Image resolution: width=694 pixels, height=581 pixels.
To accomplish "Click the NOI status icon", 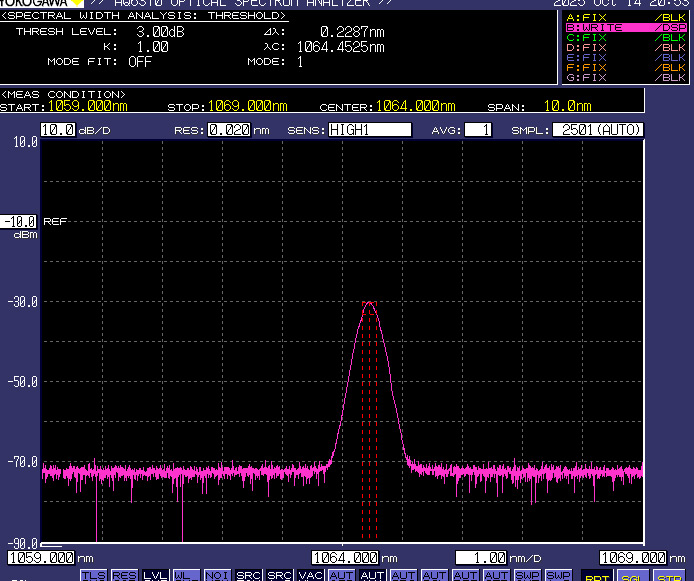I will click(x=217, y=575).
